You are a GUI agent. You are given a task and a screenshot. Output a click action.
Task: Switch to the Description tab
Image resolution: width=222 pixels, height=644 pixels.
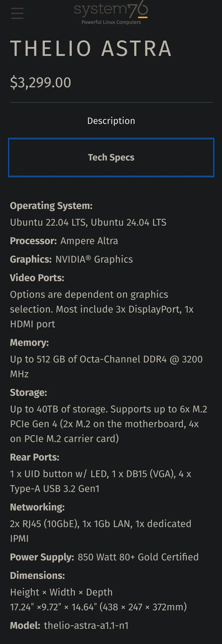[111, 121]
